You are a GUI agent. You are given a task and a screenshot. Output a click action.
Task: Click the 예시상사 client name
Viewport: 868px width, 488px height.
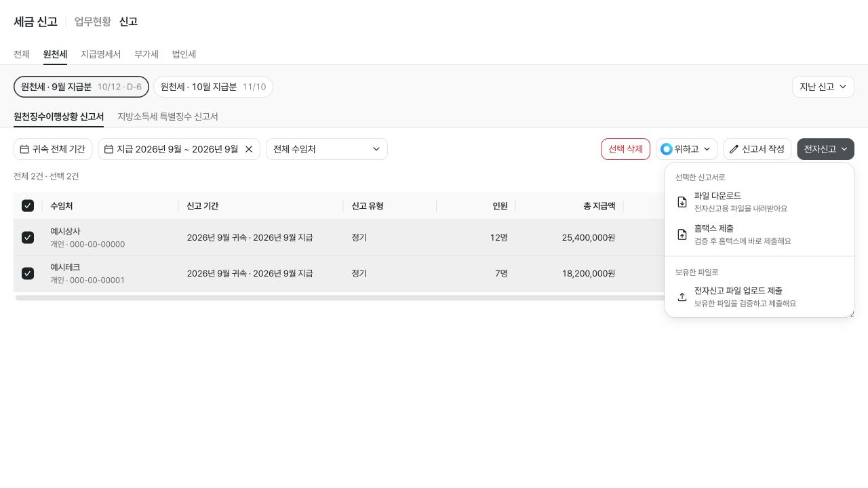pyautogui.click(x=65, y=231)
